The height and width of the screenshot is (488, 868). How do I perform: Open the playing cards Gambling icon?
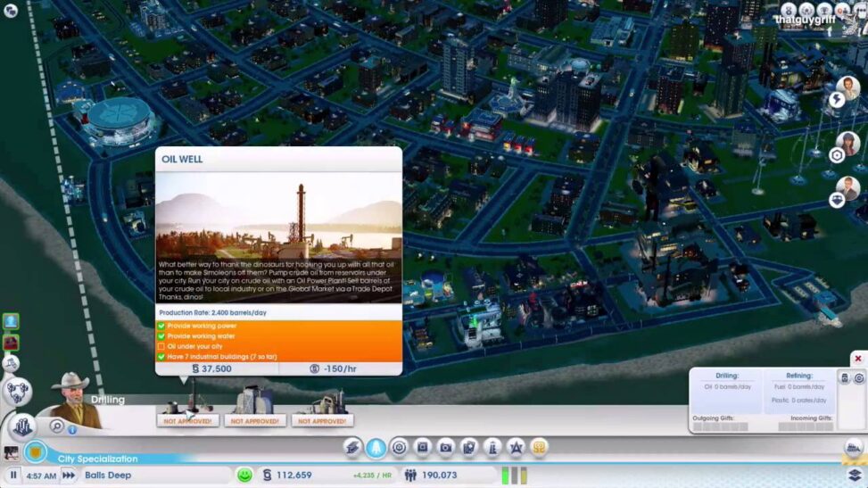coord(469,447)
